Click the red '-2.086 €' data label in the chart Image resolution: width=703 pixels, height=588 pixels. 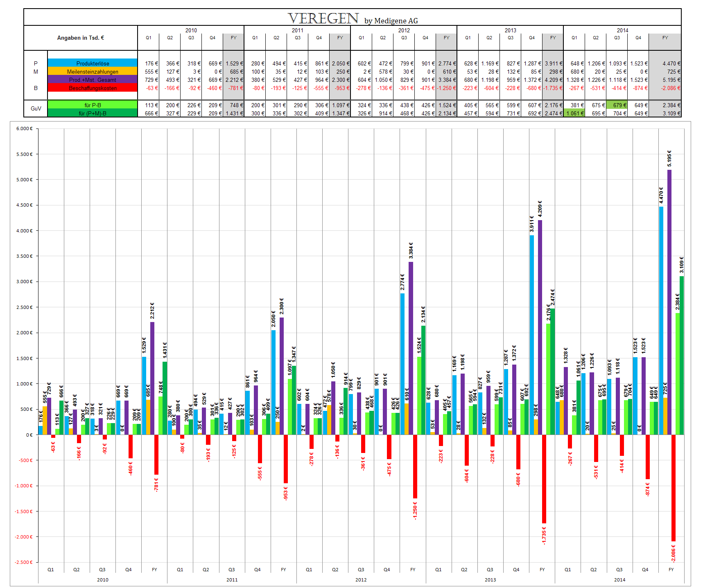674,553
